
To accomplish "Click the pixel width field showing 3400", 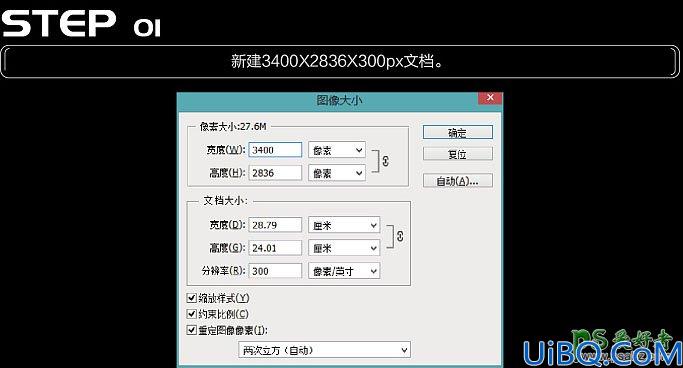I will pyautogui.click(x=275, y=150).
